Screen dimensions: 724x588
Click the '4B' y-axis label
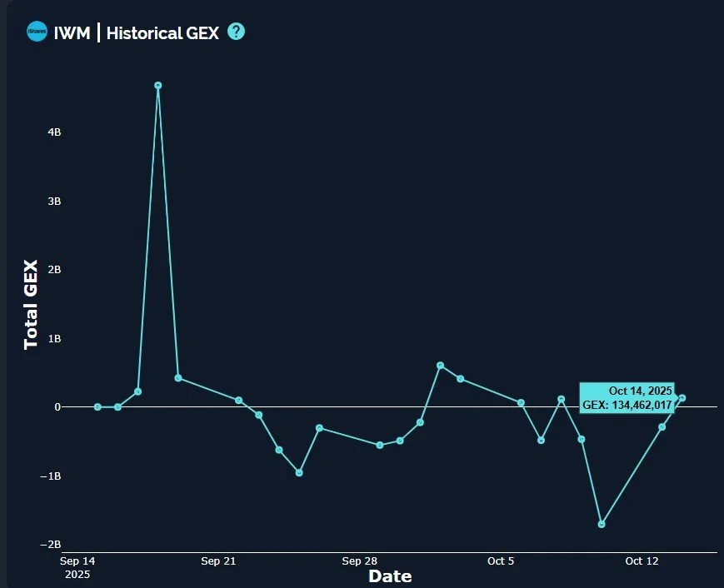(x=54, y=132)
